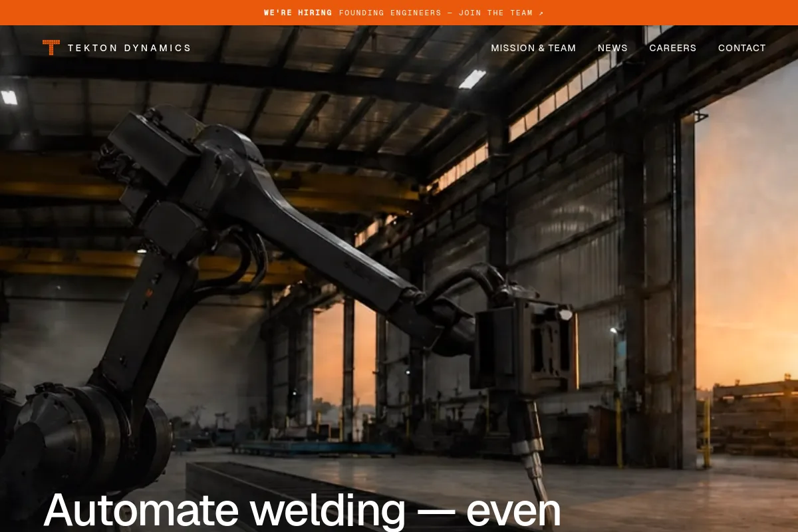Screen dimensions: 798x532
Task: Navigate to the Contact page
Action: (x=742, y=48)
